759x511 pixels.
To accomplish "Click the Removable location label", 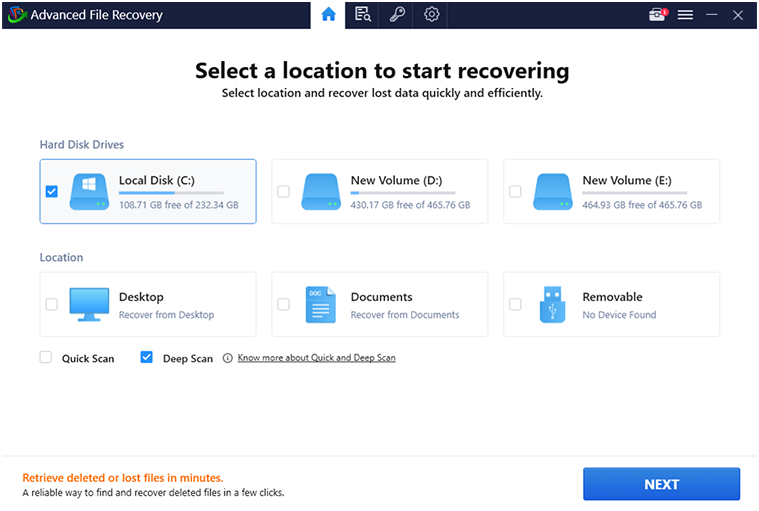I will click(612, 297).
